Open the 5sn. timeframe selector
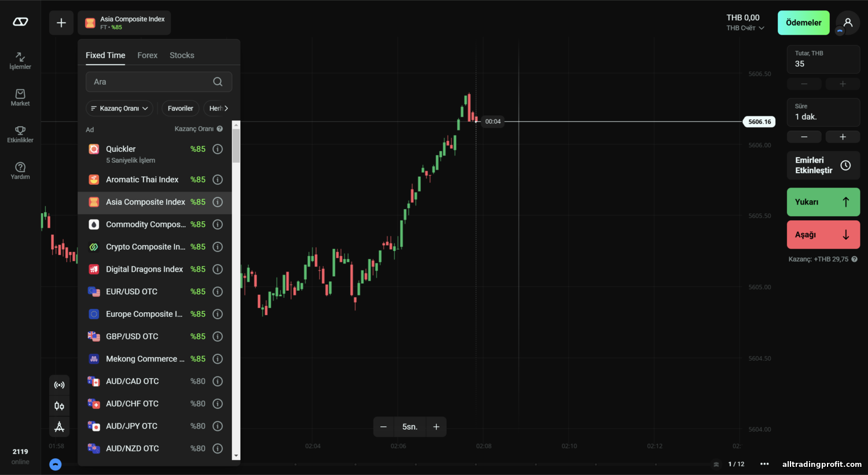Image resolution: width=868 pixels, height=475 pixels. tap(410, 427)
